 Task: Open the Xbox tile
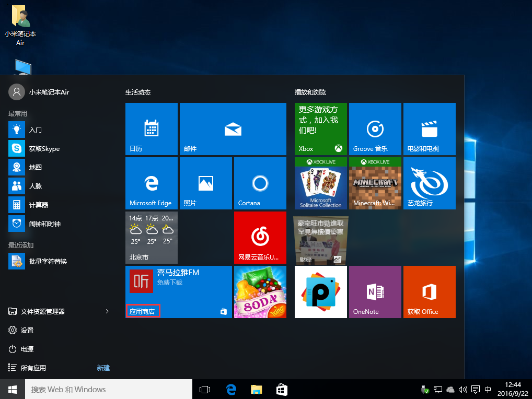pos(320,129)
